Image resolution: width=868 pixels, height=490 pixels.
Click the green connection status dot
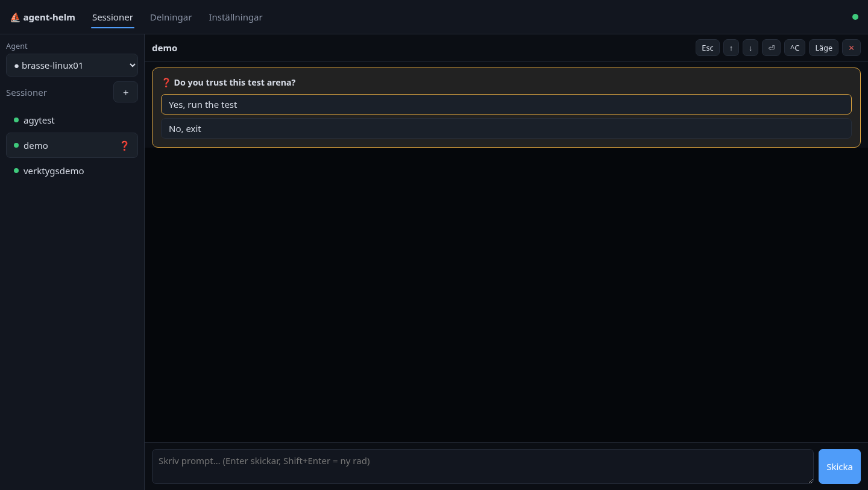click(855, 17)
